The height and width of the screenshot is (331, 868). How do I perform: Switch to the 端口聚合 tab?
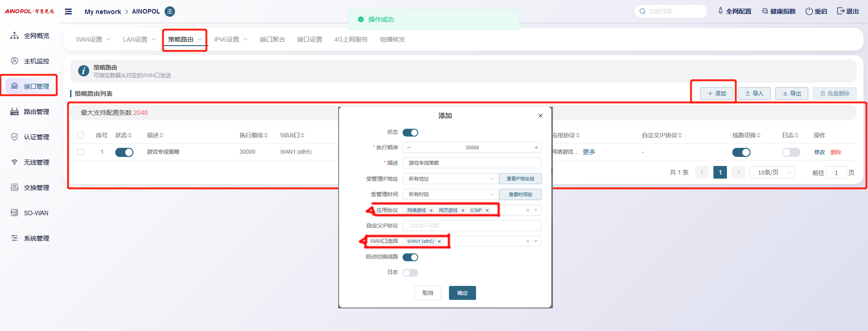click(272, 40)
